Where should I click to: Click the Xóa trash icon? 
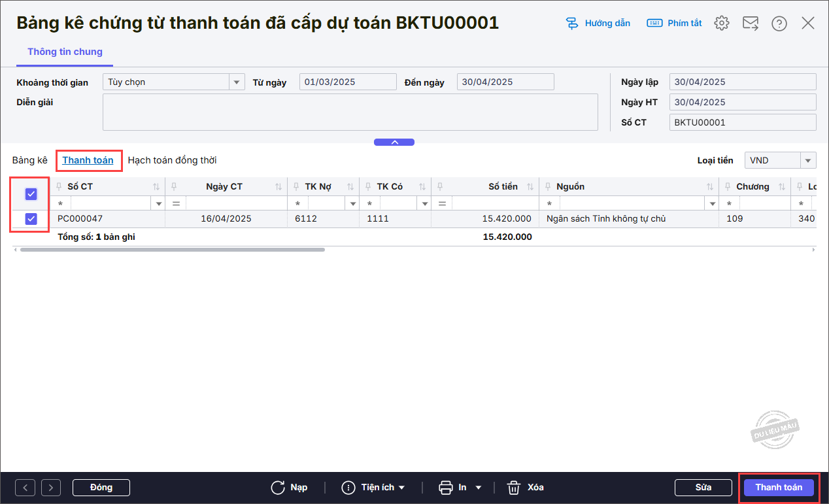[514, 488]
